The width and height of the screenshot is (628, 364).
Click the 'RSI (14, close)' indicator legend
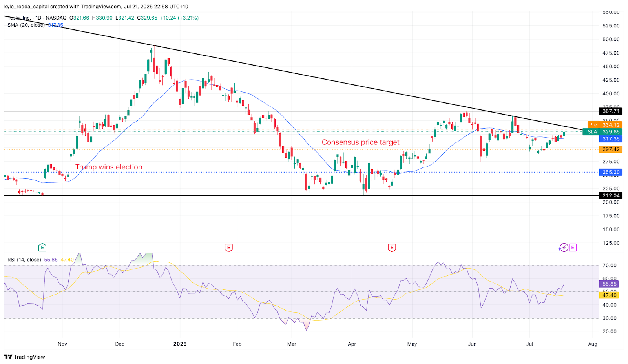click(24, 260)
